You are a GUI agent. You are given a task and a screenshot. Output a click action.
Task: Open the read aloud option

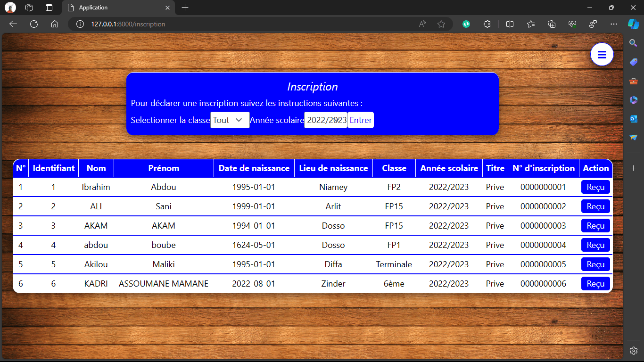pos(423,24)
